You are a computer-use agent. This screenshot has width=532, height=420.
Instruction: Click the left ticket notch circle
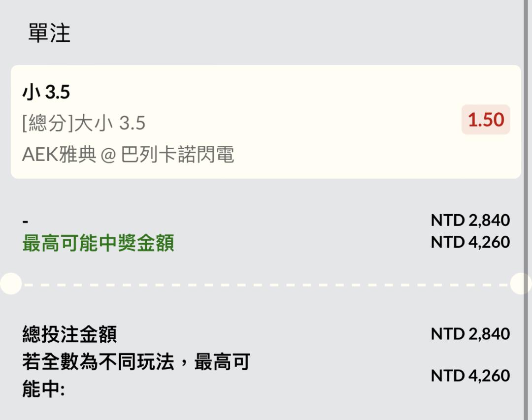pos(10,284)
